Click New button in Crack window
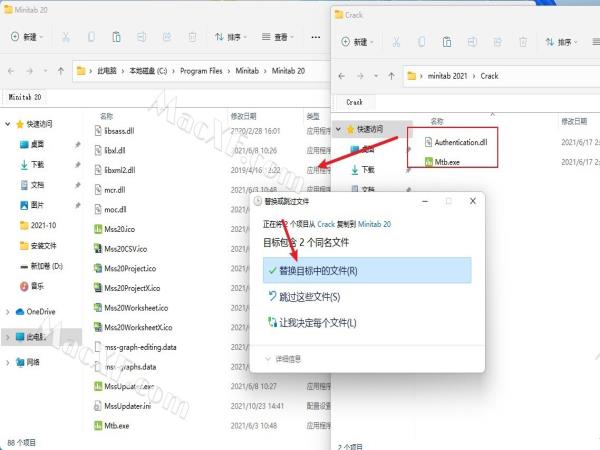Screen dimensions: 600x450 [x=357, y=42]
